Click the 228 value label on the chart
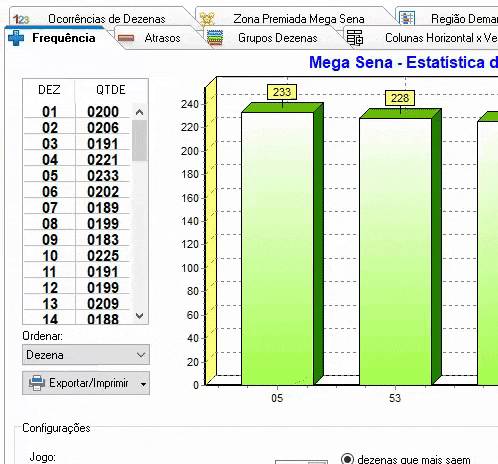498x464 pixels. click(400, 98)
